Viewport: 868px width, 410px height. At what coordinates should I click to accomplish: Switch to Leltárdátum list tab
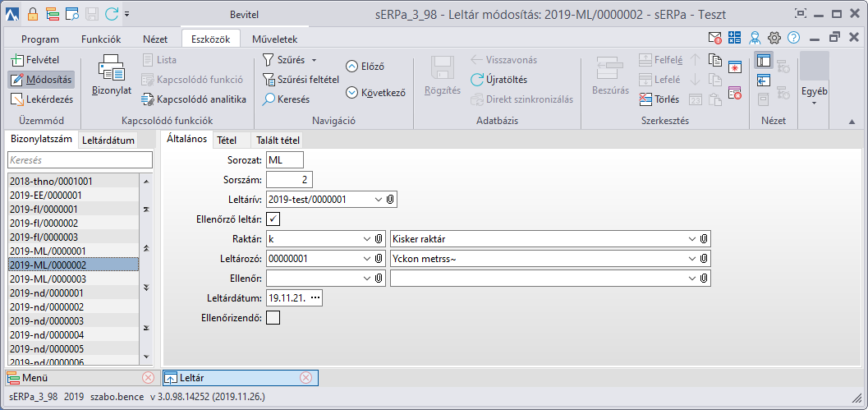(x=108, y=141)
